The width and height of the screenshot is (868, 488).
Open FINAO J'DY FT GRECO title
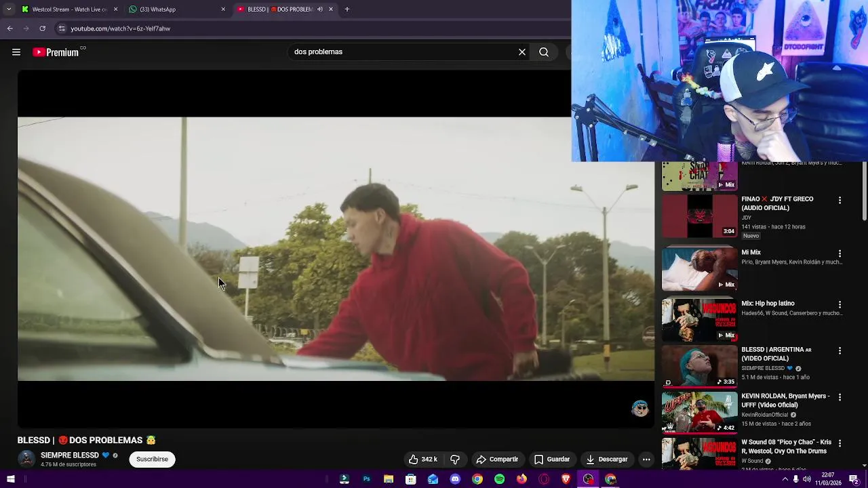click(x=777, y=203)
